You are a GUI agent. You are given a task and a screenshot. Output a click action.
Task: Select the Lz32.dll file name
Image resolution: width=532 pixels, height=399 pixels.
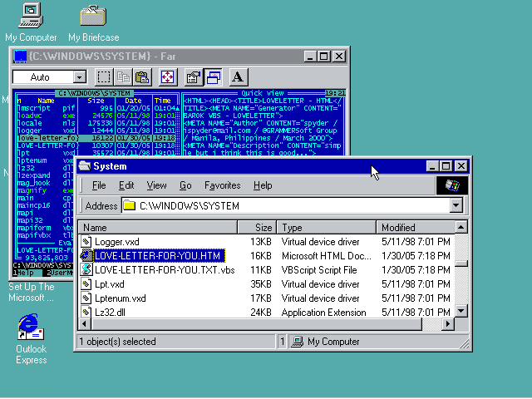110,312
